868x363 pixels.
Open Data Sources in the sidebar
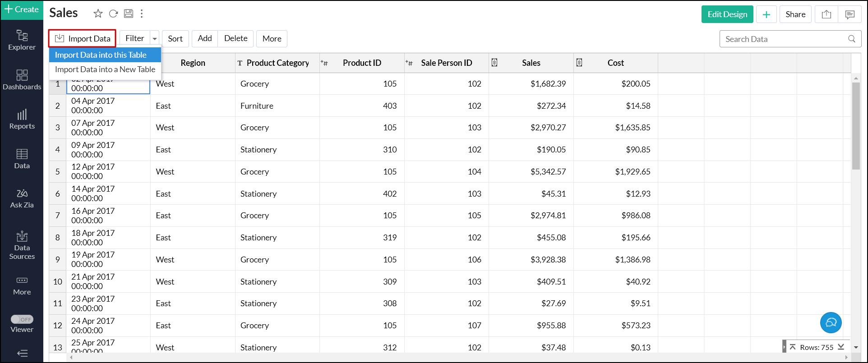click(22, 245)
